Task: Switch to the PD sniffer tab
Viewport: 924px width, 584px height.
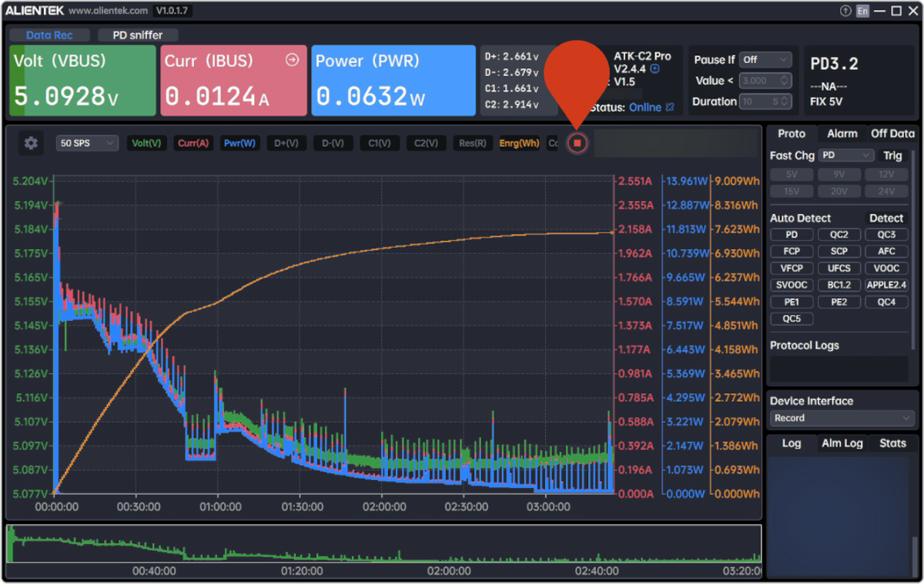Action: [139, 35]
